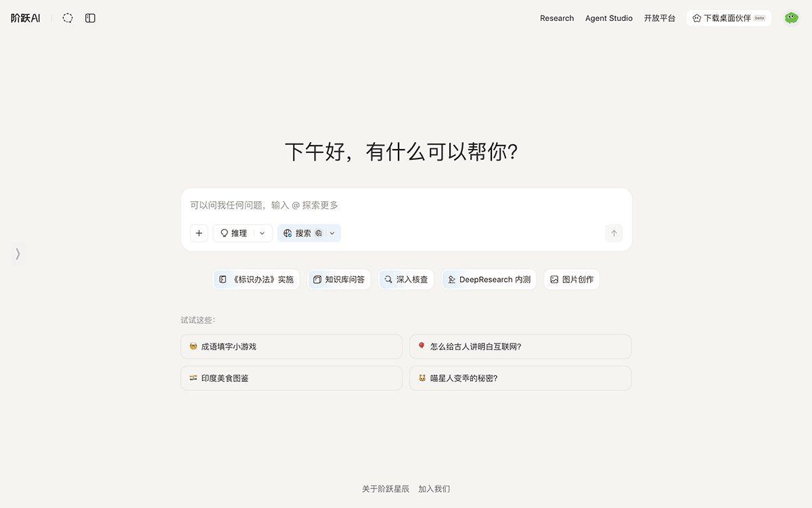
Task: Expand the collapsed left sidebar
Action: click(x=18, y=253)
